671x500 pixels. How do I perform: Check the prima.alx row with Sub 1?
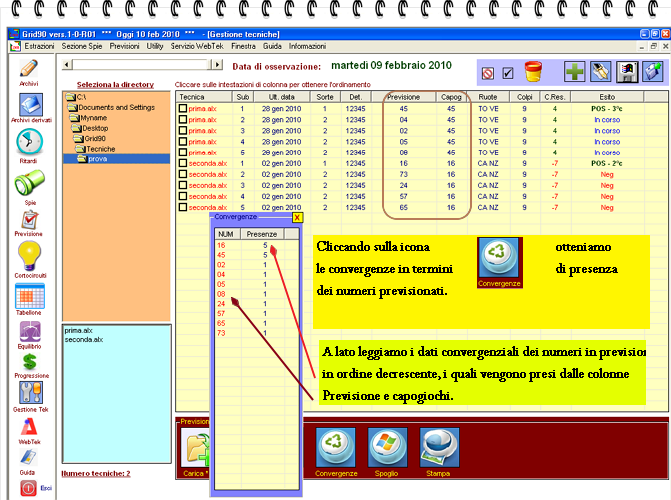point(183,109)
